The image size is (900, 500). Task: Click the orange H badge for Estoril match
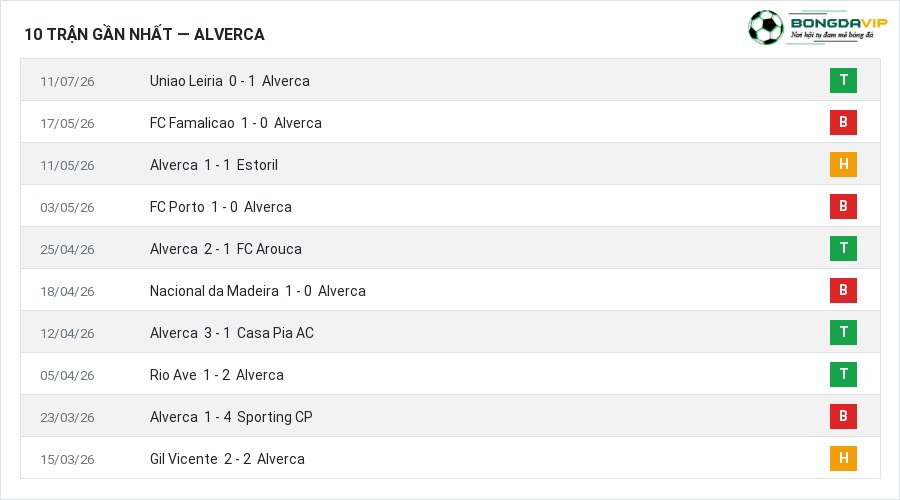tap(843, 164)
